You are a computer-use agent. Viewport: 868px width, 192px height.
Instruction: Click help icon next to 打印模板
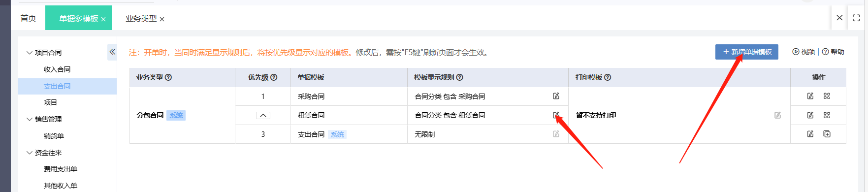point(608,77)
